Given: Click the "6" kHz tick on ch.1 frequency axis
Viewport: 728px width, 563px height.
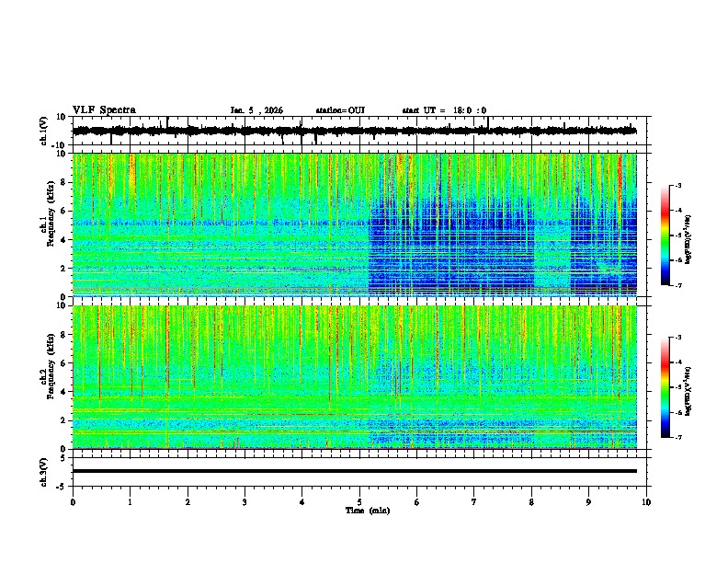Looking at the screenshot, I should pos(63,211).
